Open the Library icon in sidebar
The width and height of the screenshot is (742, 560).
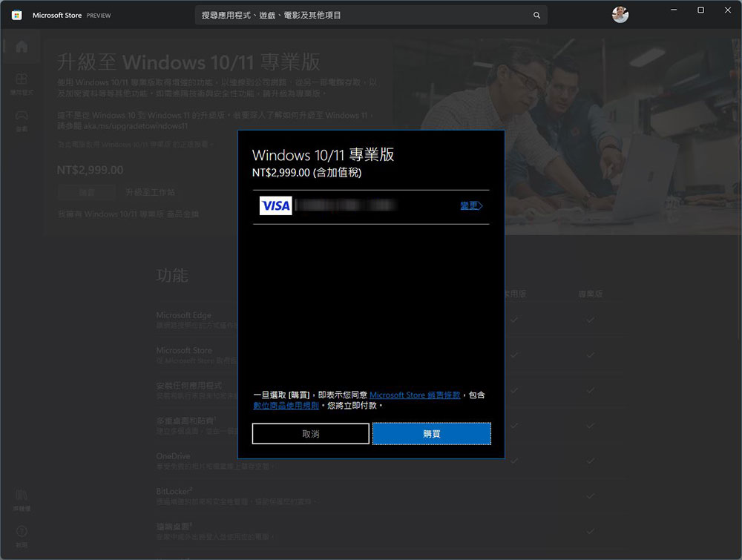coord(22,500)
